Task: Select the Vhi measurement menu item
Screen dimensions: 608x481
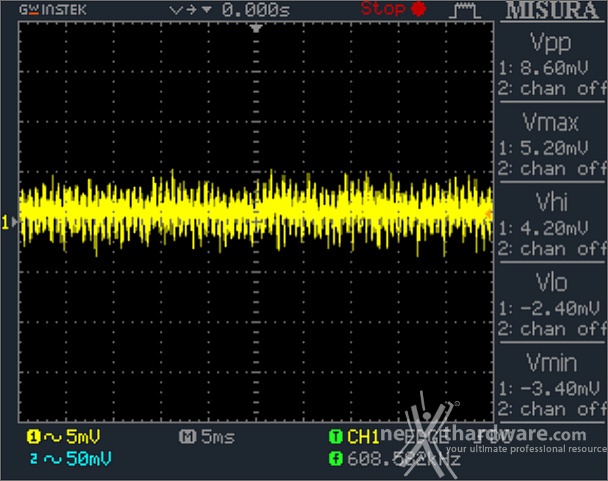Action: pyautogui.click(x=552, y=224)
